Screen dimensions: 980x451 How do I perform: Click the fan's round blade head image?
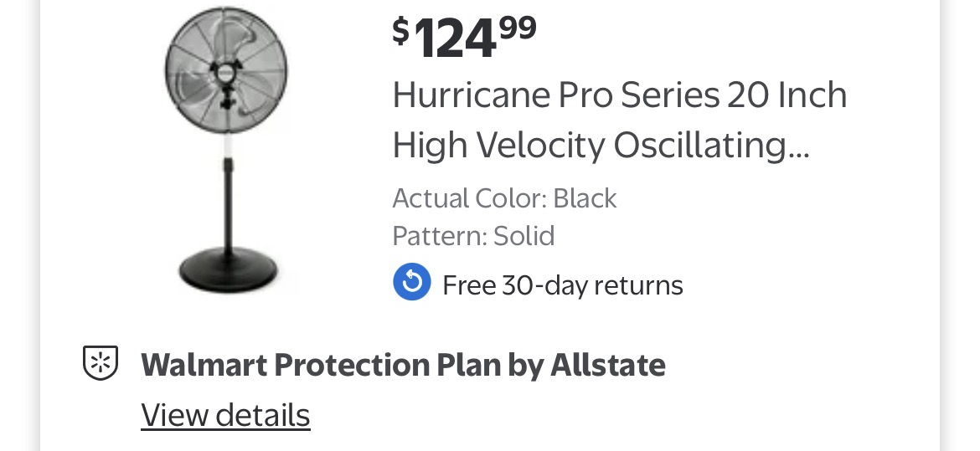226,70
